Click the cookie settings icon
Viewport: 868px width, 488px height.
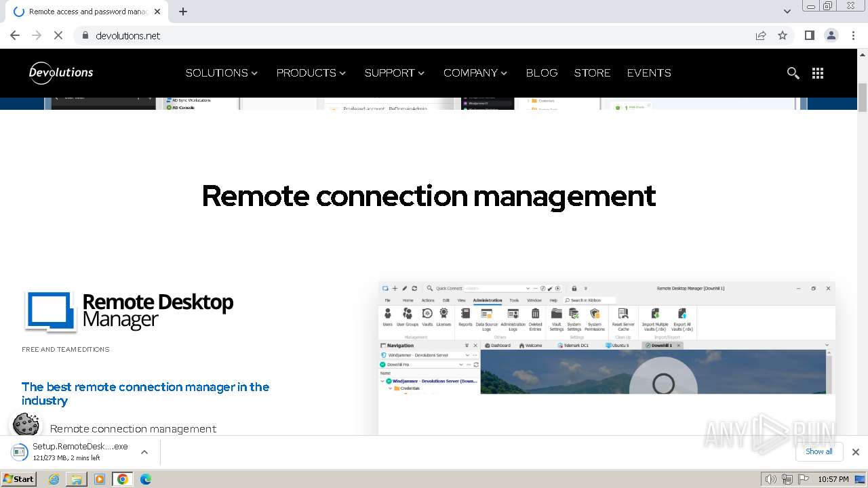point(26,425)
